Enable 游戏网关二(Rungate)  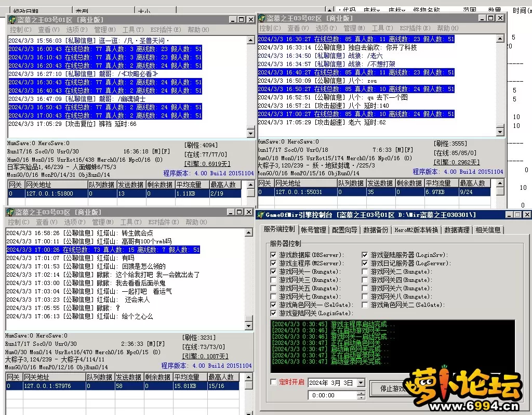tap(365, 271)
